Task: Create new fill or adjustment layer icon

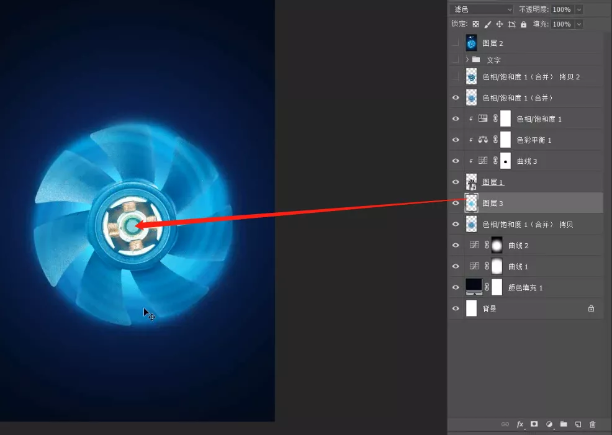Action: 549,424
